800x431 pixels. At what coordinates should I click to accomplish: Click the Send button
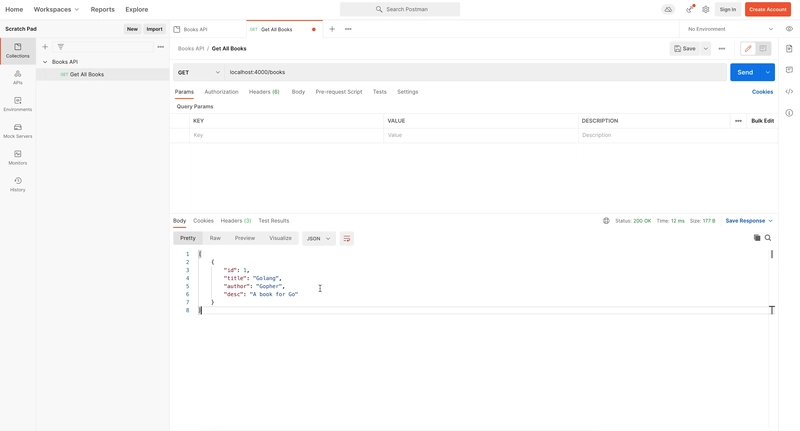point(745,72)
